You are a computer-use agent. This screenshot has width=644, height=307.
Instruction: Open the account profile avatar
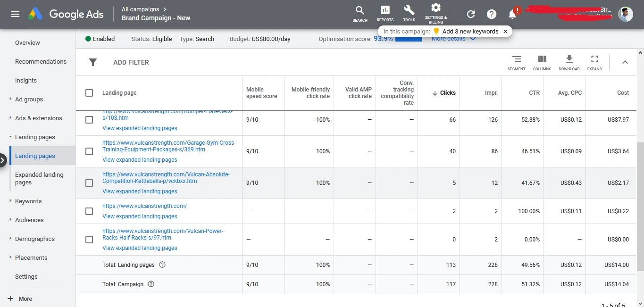coord(626,14)
